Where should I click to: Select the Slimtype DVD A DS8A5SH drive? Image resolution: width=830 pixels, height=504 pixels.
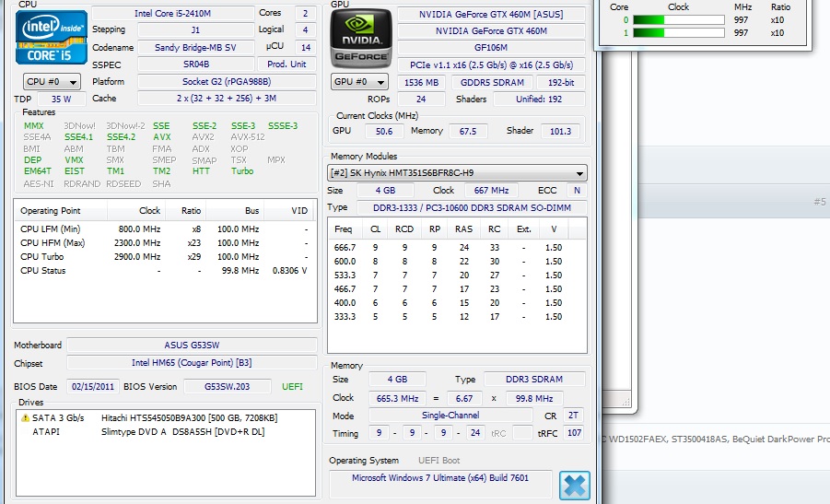click(x=165, y=431)
